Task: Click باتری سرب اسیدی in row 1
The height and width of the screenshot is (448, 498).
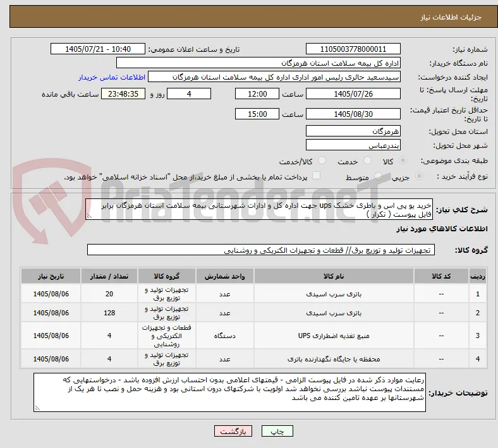Action: [x=334, y=294]
